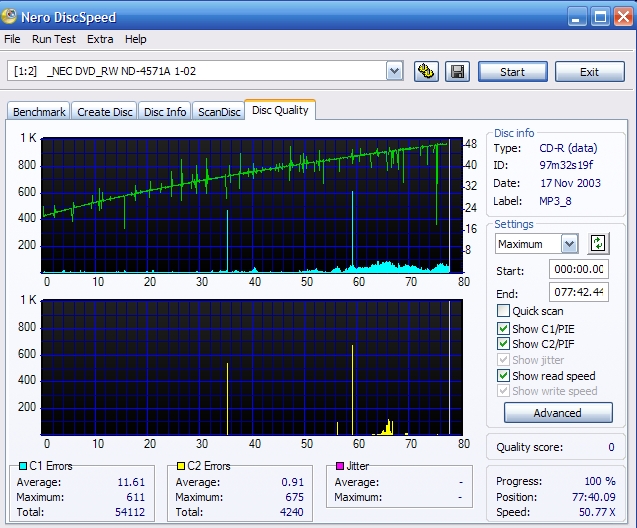This screenshot has width=637, height=528.
Task: Maximize the Nero DiscSpeed window
Action: point(600,17)
